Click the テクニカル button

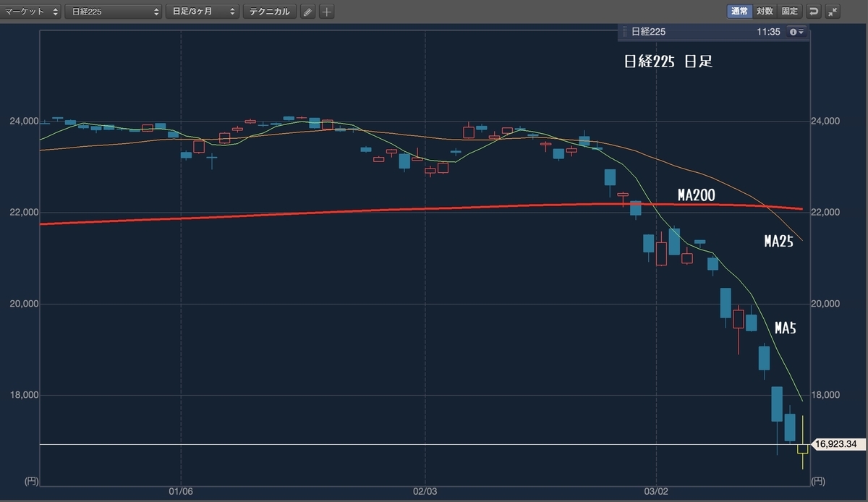pyautogui.click(x=271, y=12)
